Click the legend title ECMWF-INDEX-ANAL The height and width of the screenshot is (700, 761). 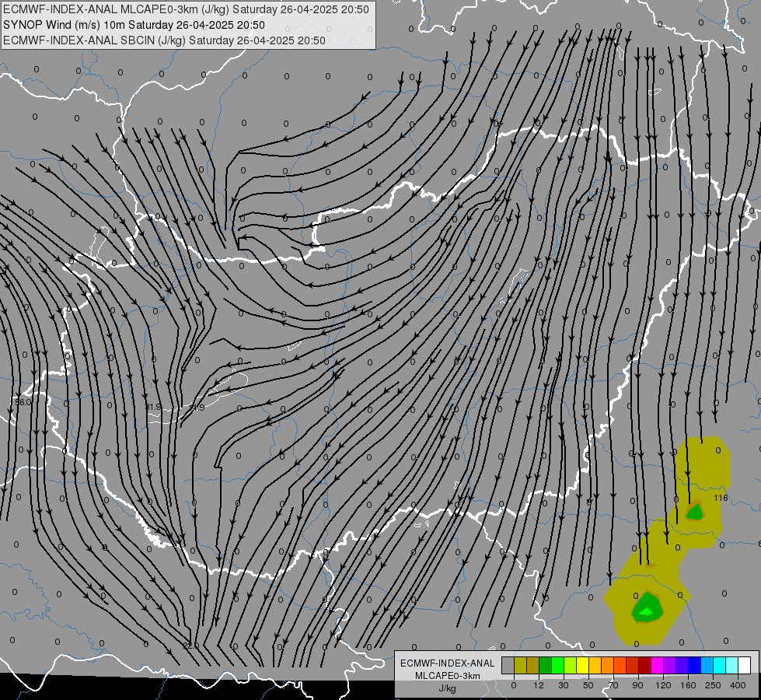448,663
